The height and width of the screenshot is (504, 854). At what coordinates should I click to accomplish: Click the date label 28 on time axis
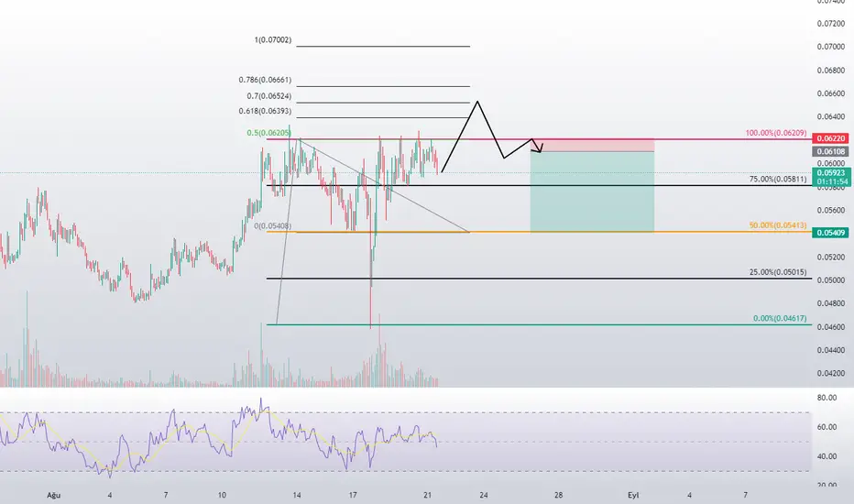click(558, 495)
